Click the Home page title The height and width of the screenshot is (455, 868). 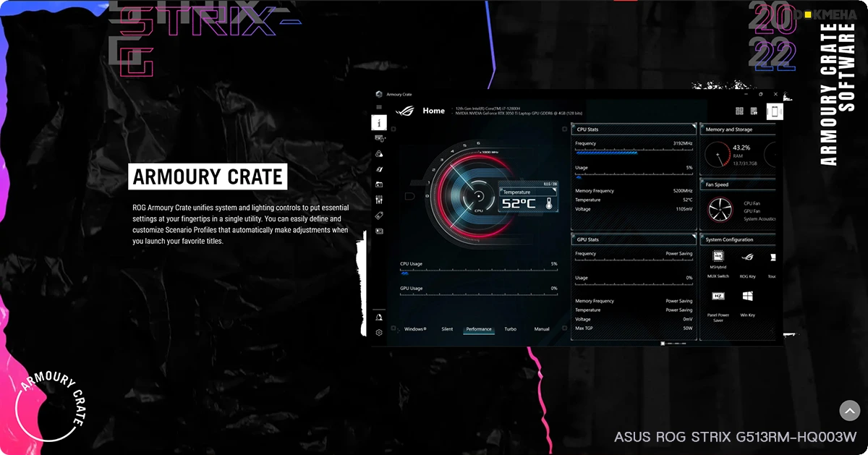coord(434,111)
